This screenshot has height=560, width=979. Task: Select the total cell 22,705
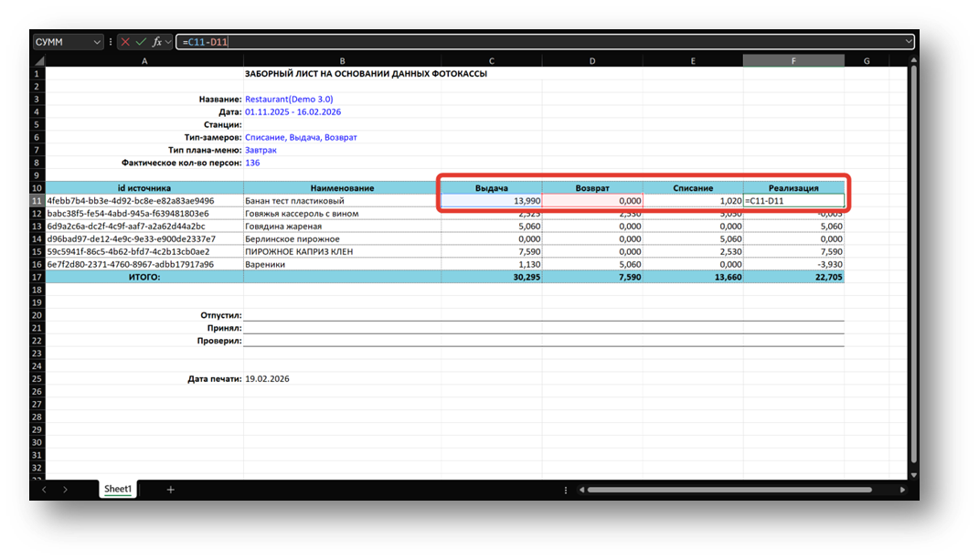793,277
